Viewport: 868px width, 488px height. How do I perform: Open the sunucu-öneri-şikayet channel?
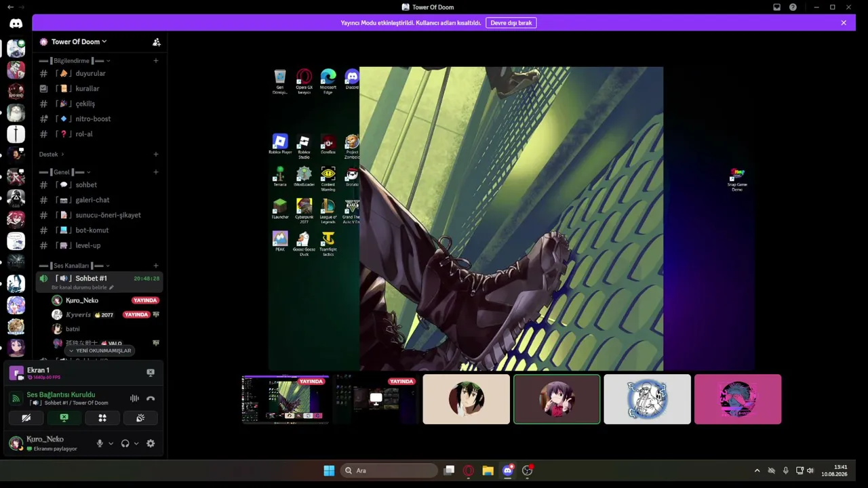point(100,215)
